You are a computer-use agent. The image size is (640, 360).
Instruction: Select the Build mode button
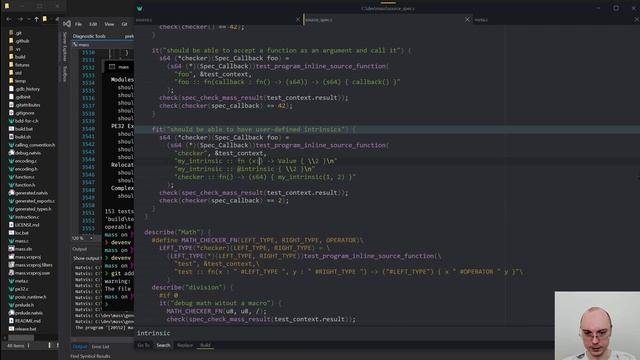coord(205,345)
